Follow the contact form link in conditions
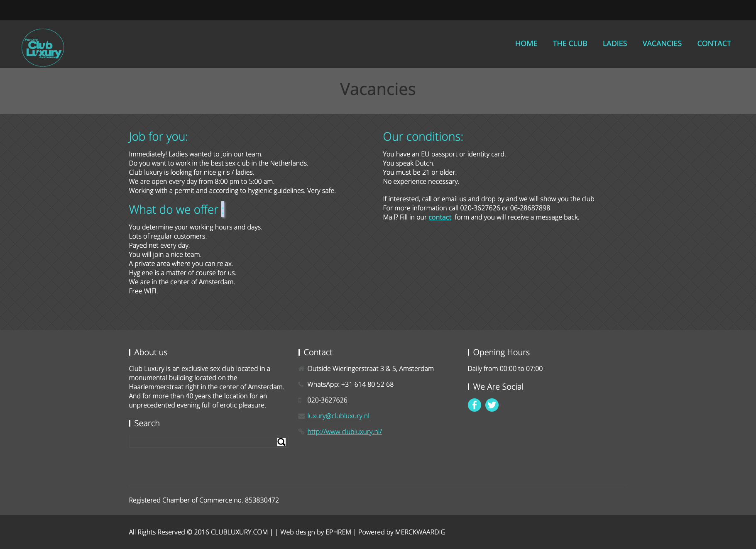 pos(440,217)
